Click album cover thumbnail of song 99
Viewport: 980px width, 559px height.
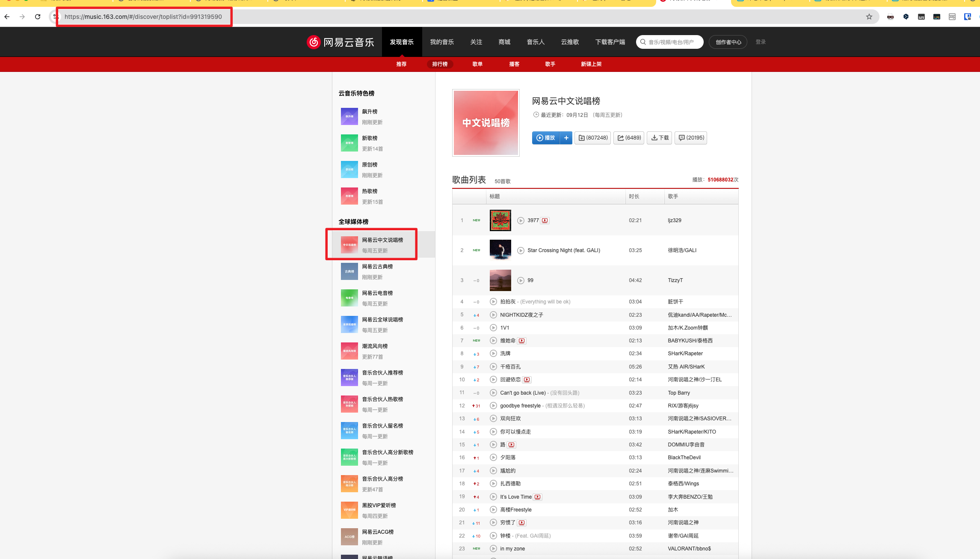pos(500,280)
